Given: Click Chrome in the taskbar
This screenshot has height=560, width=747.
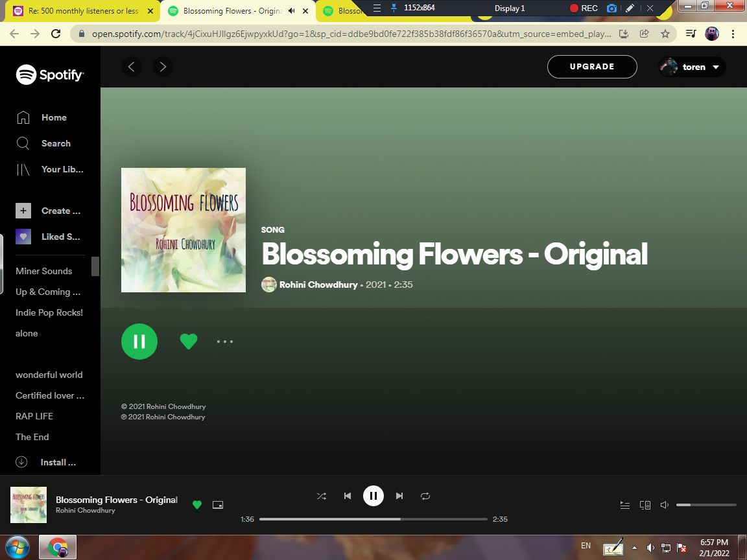Looking at the screenshot, I should pyautogui.click(x=58, y=548).
